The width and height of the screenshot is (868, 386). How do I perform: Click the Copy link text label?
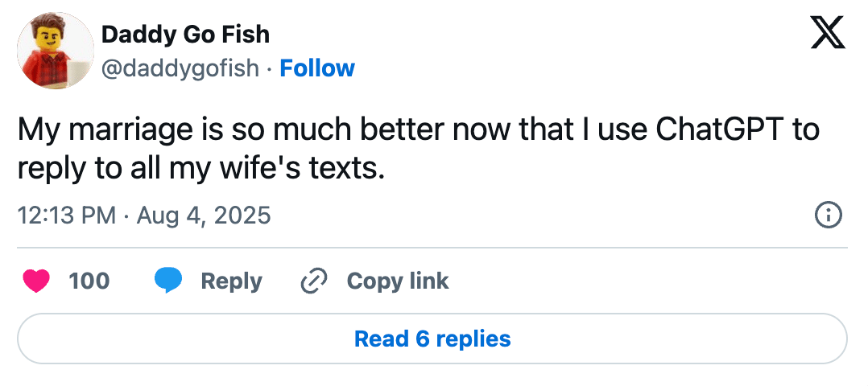click(x=398, y=281)
